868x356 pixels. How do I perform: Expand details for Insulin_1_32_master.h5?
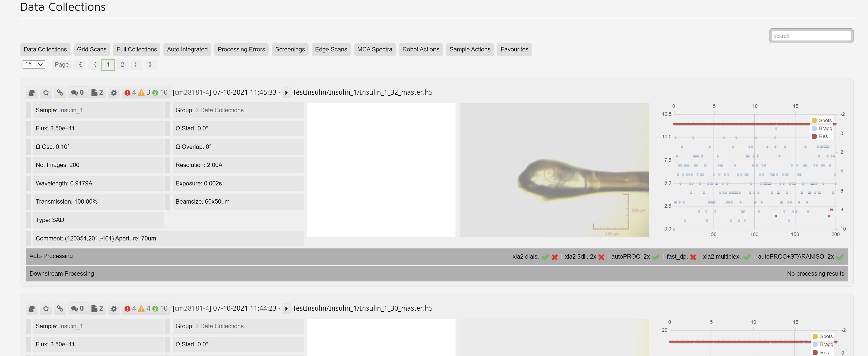pyautogui.click(x=287, y=93)
